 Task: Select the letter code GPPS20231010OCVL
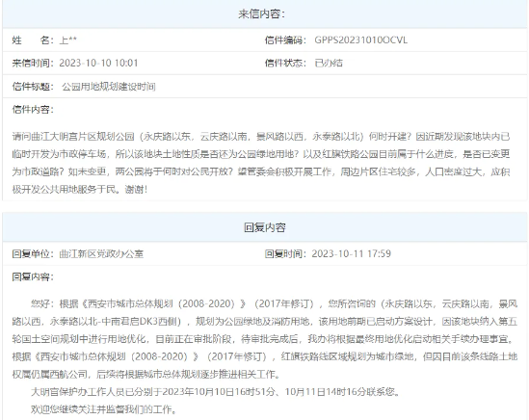click(360, 40)
